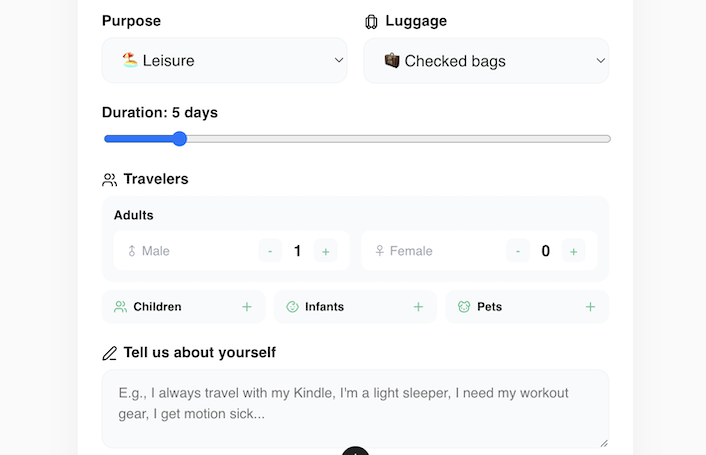
Task: Expand the Children section with plus
Action: 247,307
